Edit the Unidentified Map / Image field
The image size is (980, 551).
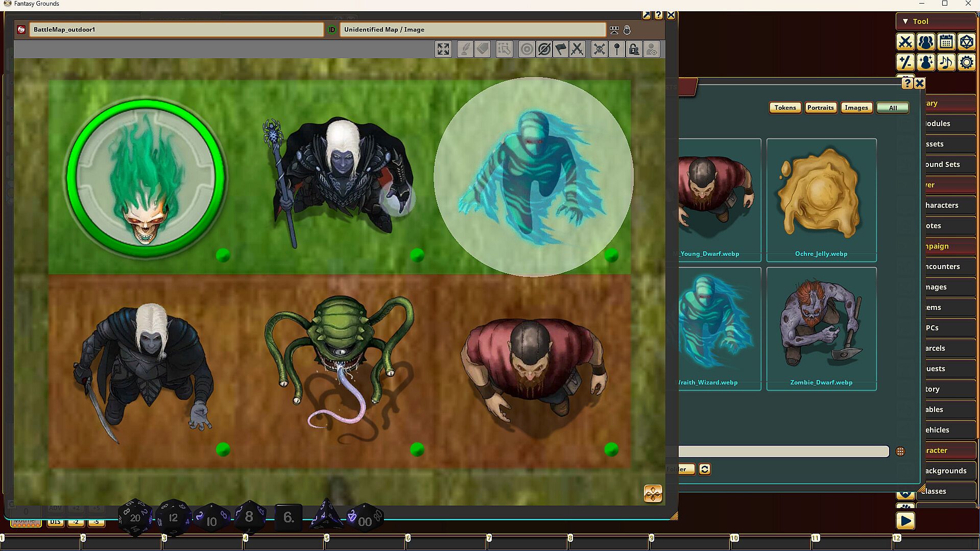click(472, 30)
